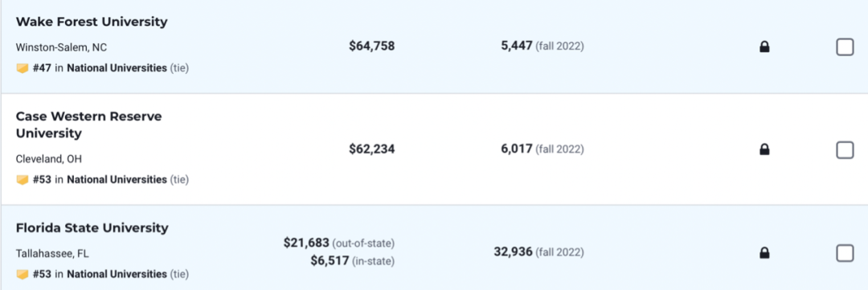Open the Florida State University profile link
Screen dimensions: 868x290
point(92,228)
